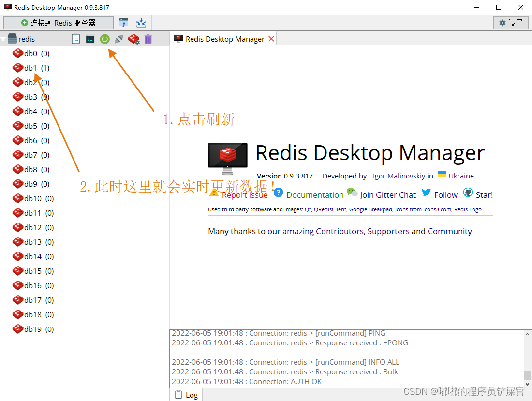
Task: Open the server info icon for redis
Action: 75,39
